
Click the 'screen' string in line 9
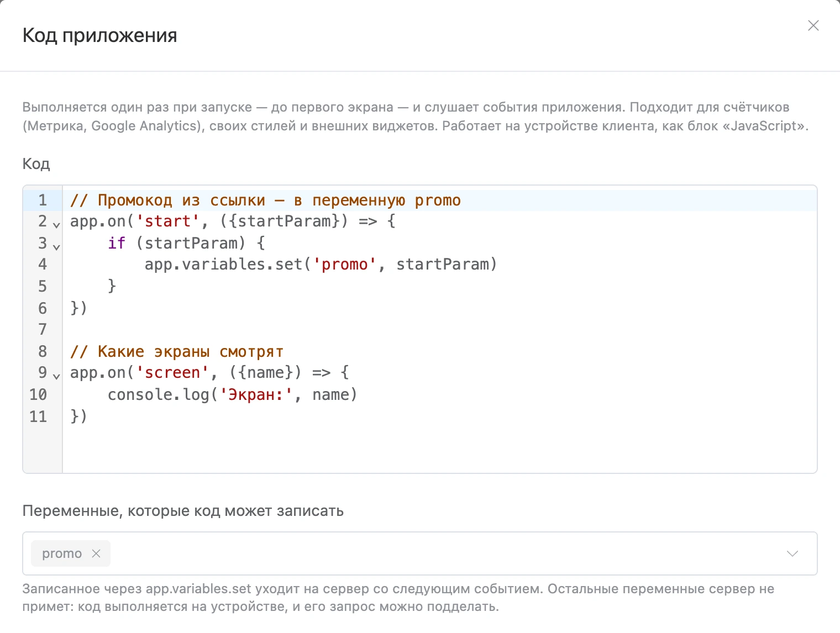click(x=172, y=373)
